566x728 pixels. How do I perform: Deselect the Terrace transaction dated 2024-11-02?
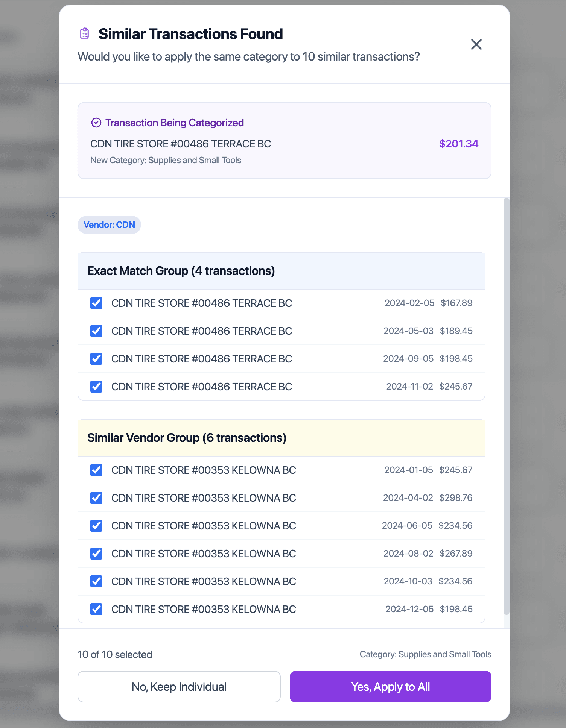[x=96, y=387]
